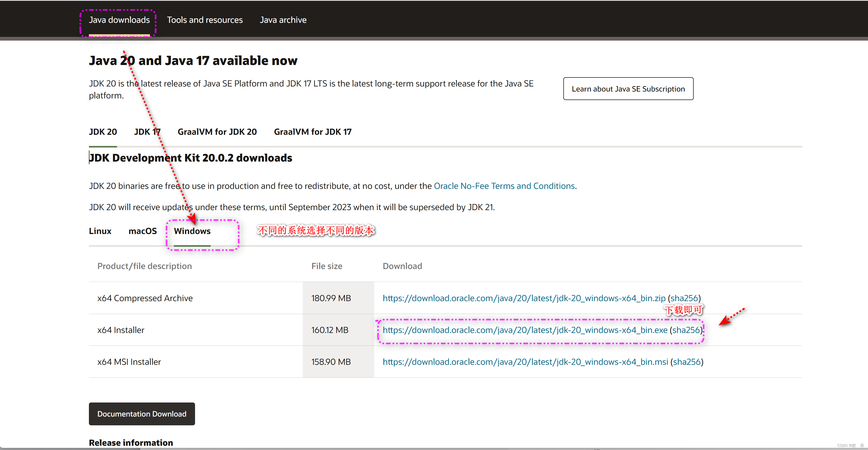The height and width of the screenshot is (450, 868).
Task: Open the Java downloads nav tab
Action: pyautogui.click(x=119, y=20)
